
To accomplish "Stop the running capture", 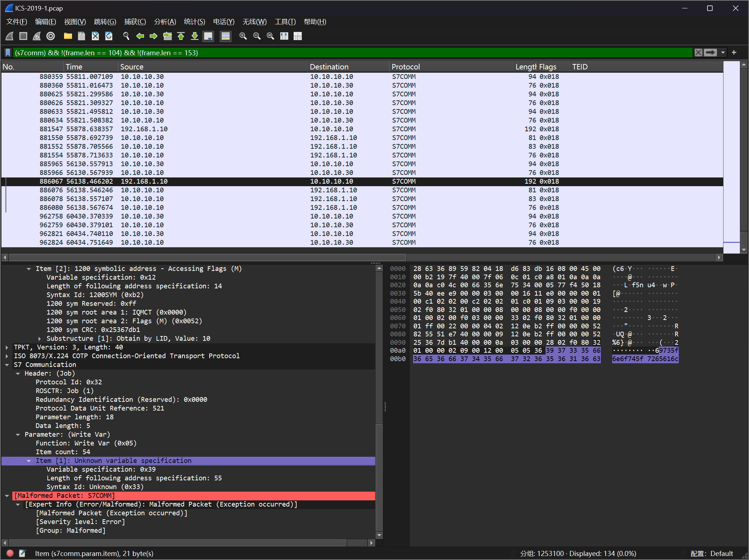I will (23, 36).
